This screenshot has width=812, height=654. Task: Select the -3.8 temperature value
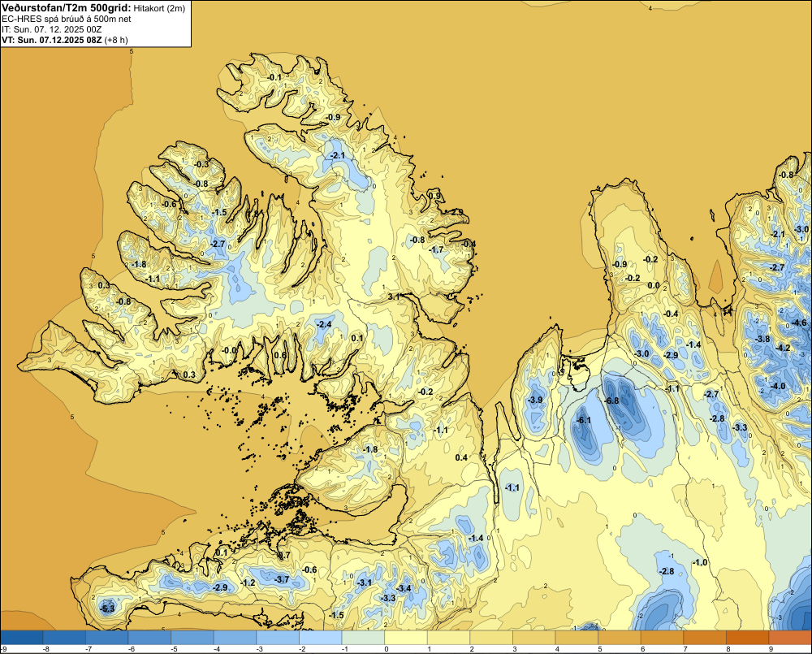(x=762, y=339)
